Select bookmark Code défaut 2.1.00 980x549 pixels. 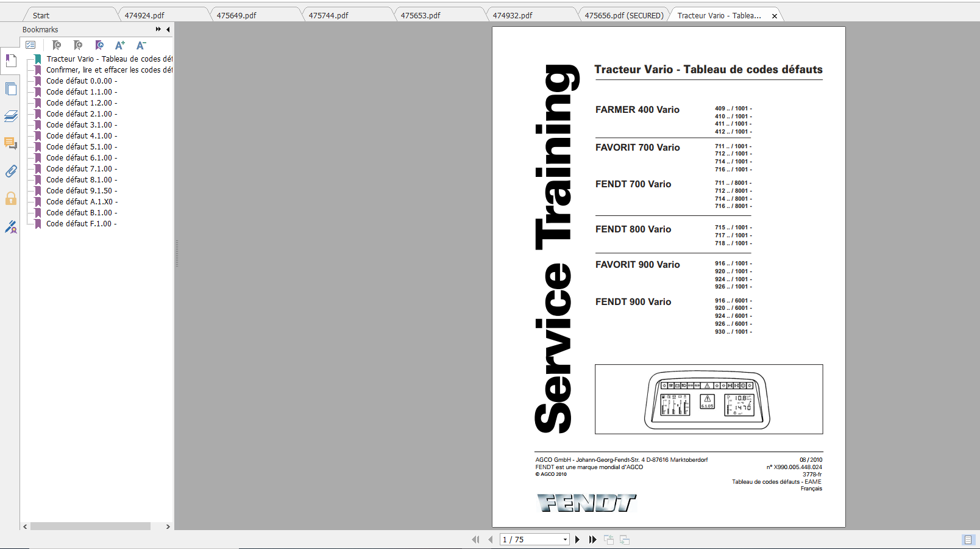(x=82, y=114)
